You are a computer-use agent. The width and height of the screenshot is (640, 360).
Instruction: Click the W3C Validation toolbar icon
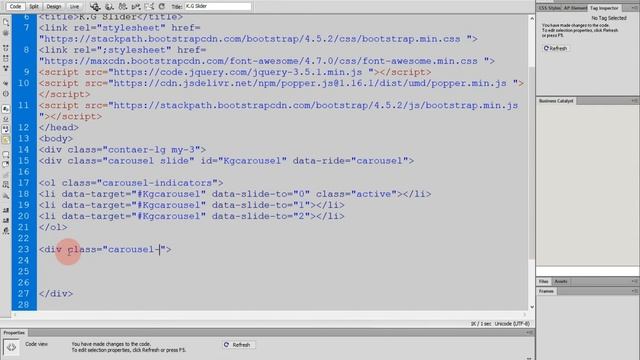click(136, 7)
